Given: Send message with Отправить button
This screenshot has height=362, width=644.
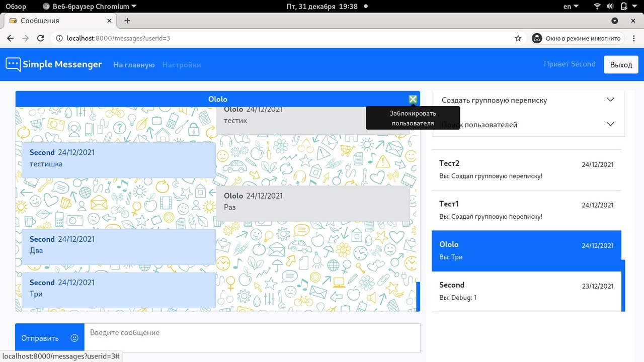Looking at the screenshot, I should click(40, 338).
